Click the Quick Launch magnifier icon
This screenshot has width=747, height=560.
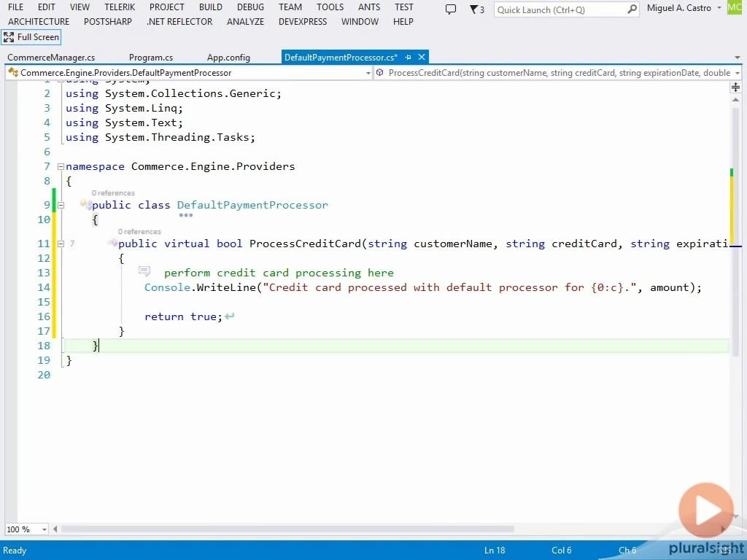click(632, 9)
